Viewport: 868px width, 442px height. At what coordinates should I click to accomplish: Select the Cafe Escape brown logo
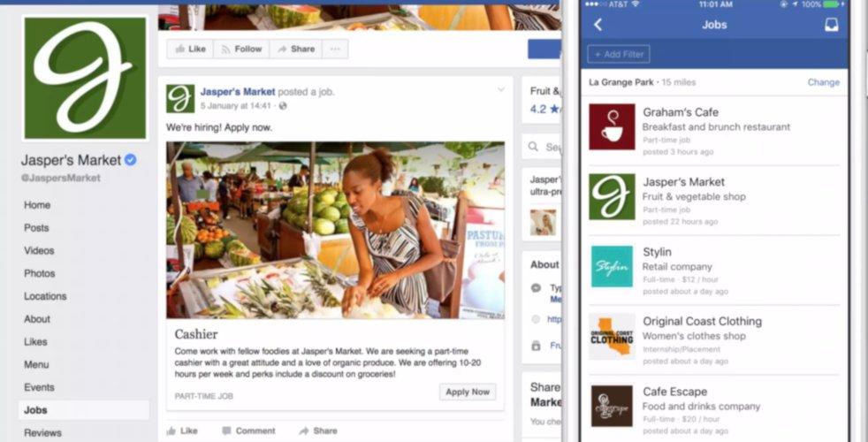coord(612,406)
